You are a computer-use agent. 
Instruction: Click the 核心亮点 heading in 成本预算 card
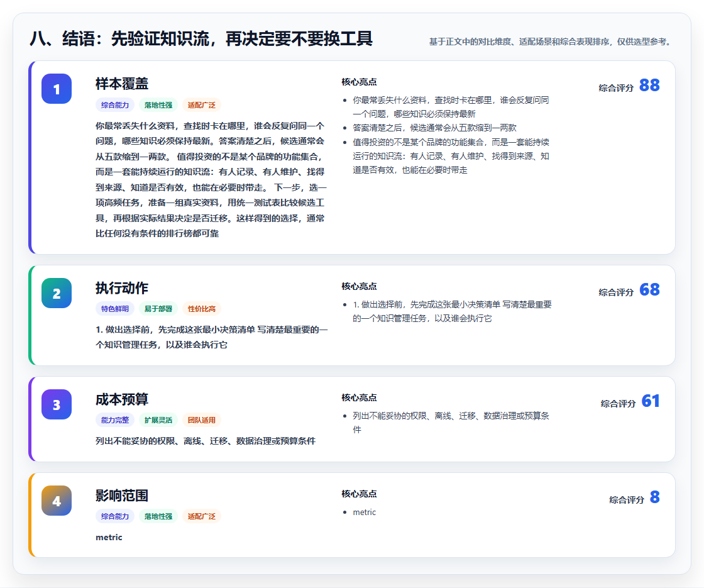359,398
